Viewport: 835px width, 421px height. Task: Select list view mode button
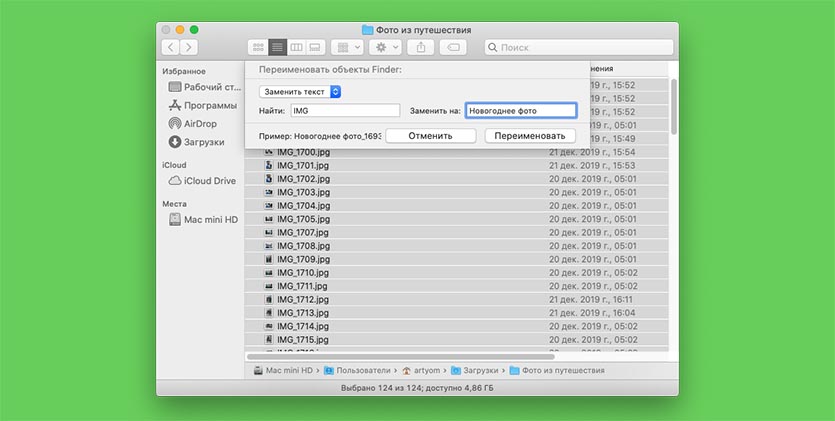[277, 47]
